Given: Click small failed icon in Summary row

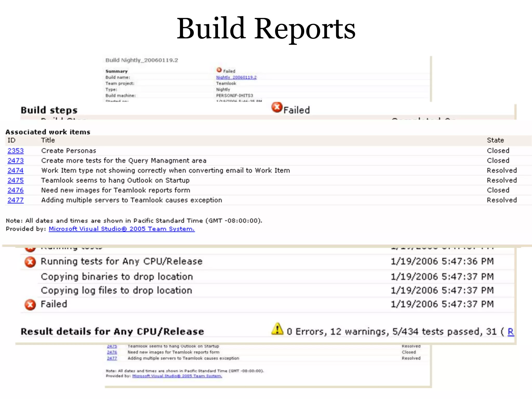Looking at the screenshot, I should coord(219,70).
